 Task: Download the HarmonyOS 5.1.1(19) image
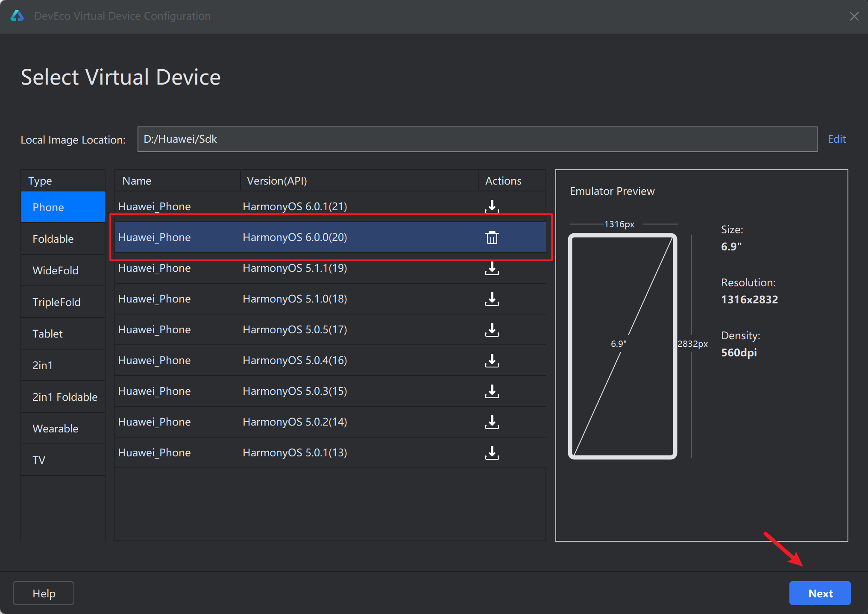point(492,268)
